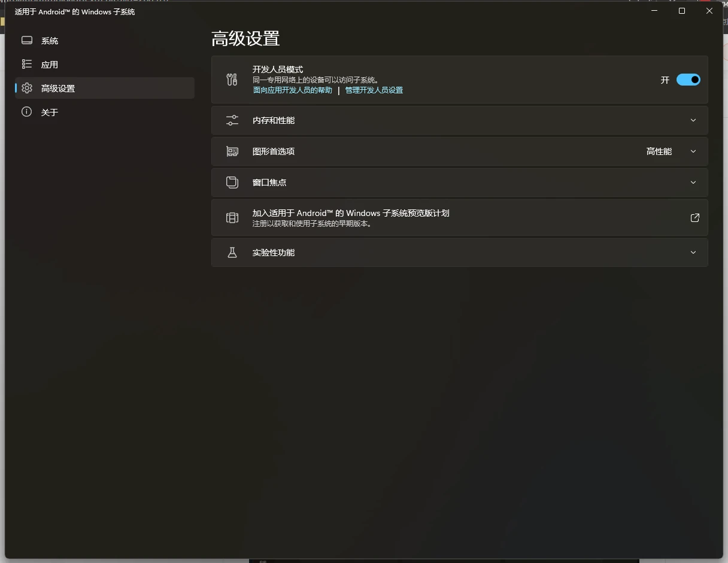Click the developer tools icon for 开发人员模式
This screenshot has height=563, width=728.
pyautogui.click(x=232, y=80)
